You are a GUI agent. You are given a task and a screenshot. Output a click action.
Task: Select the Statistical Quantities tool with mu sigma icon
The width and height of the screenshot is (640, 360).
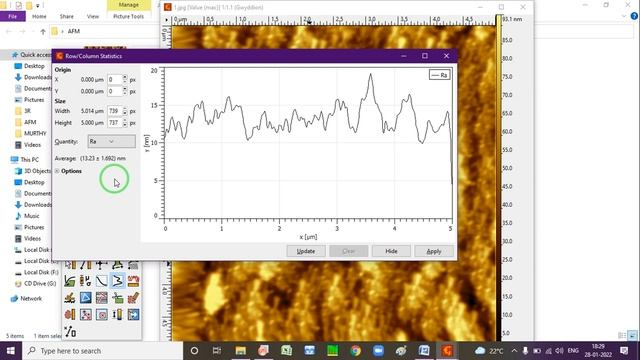(85, 281)
